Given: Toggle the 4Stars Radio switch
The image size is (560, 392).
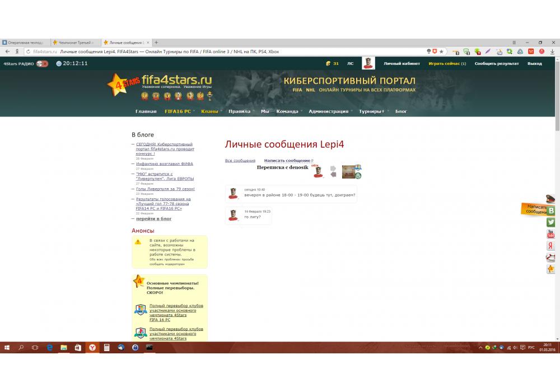Looking at the screenshot, I should click(x=42, y=64).
